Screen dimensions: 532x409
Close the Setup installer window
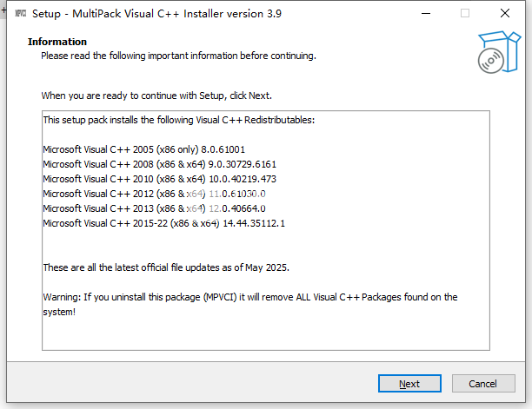tap(505, 13)
